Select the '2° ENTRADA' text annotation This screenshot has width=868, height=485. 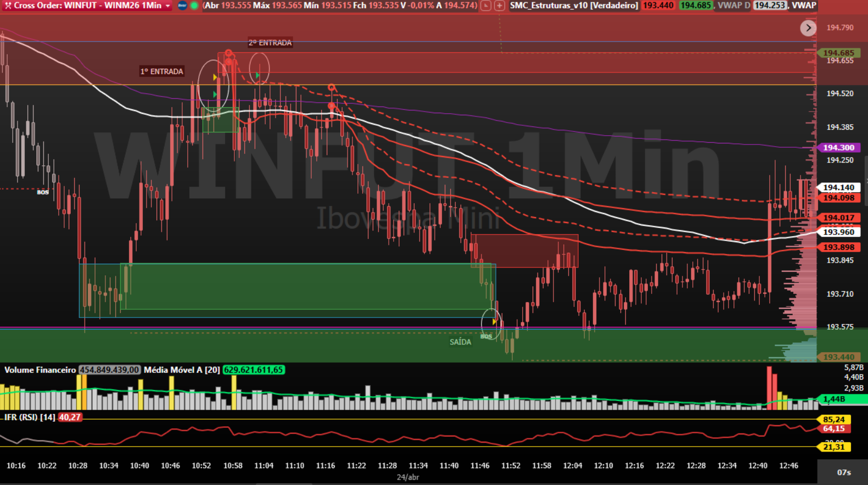coord(270,43)
